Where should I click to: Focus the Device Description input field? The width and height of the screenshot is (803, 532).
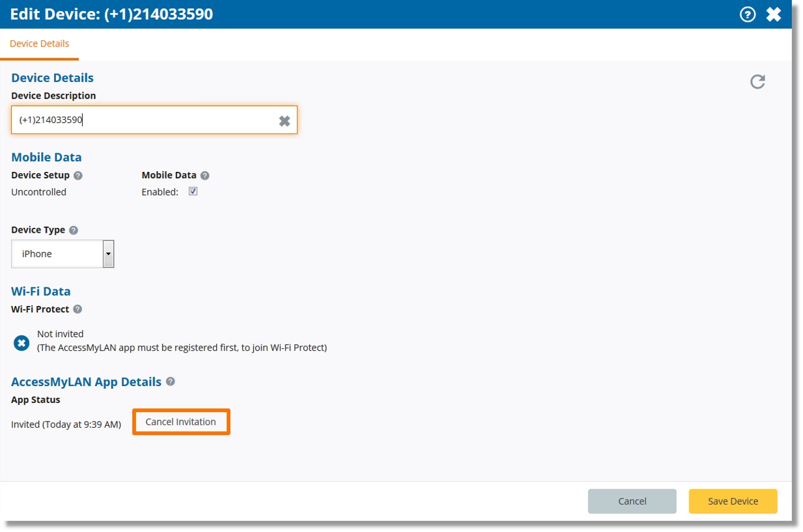pos(154,120)
